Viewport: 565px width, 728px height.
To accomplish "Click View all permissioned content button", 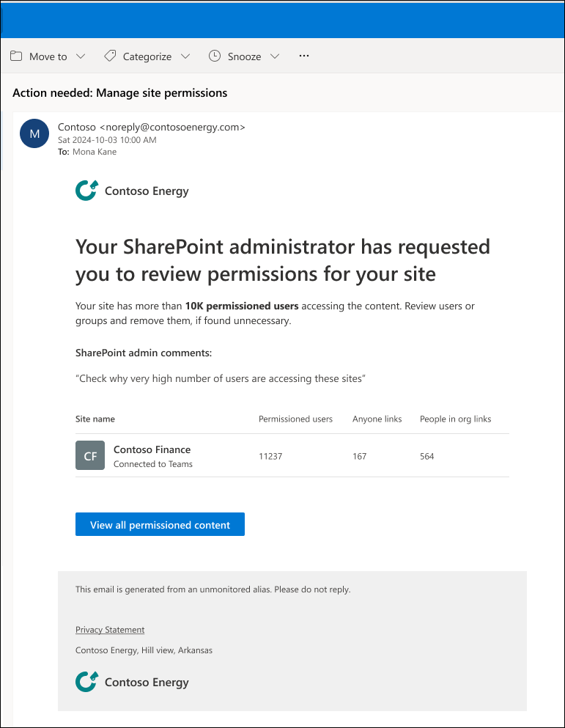I will (160, 525).
